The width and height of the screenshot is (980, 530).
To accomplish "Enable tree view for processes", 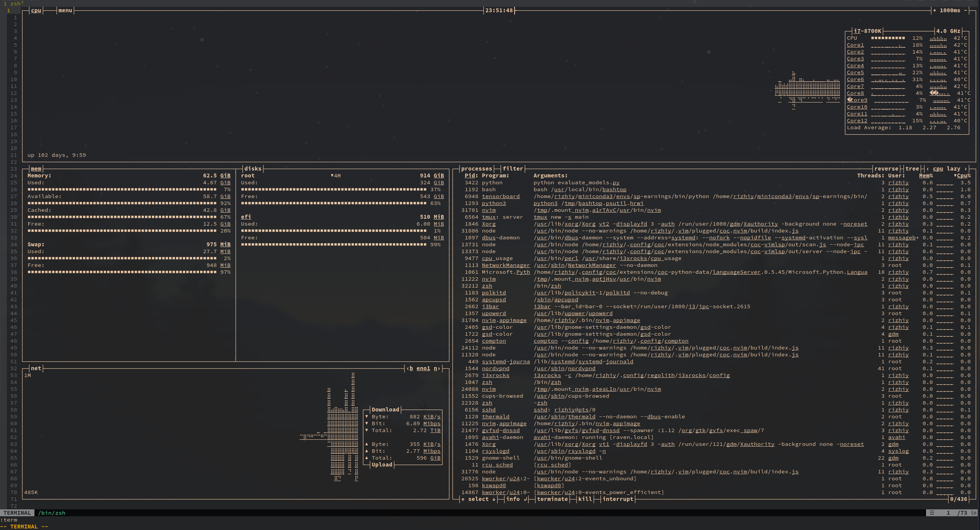I will point(912,169).
